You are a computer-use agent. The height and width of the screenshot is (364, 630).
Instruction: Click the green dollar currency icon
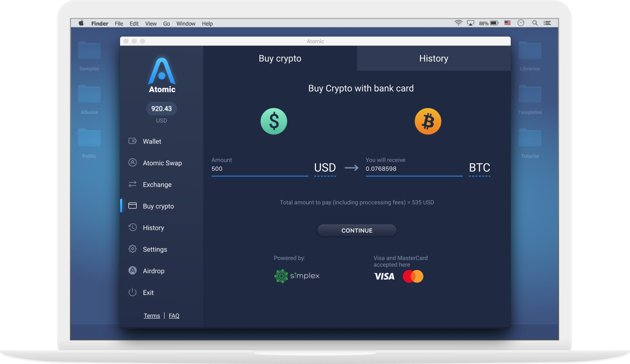click(x=274, y=121)
